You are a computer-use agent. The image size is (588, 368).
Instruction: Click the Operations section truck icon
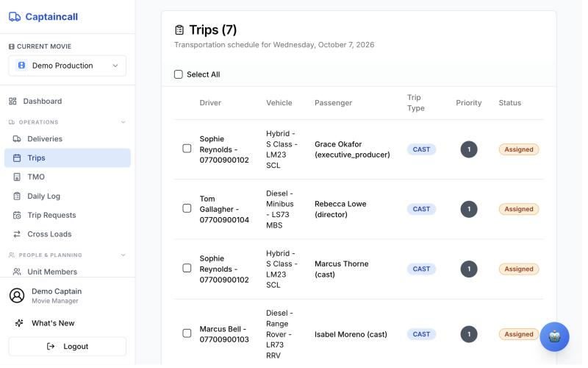pyautogui.click(x=12, y=122)
